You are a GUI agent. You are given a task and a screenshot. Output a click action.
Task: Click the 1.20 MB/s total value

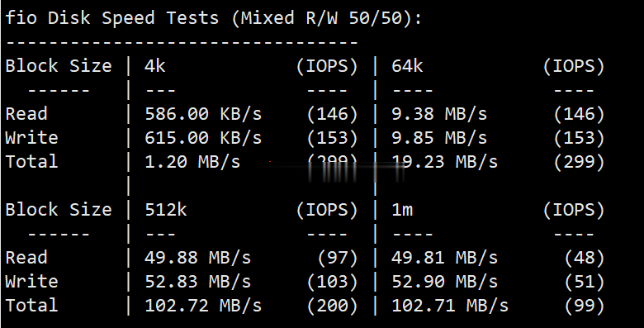pyautogui.click(x=192, y=162)
